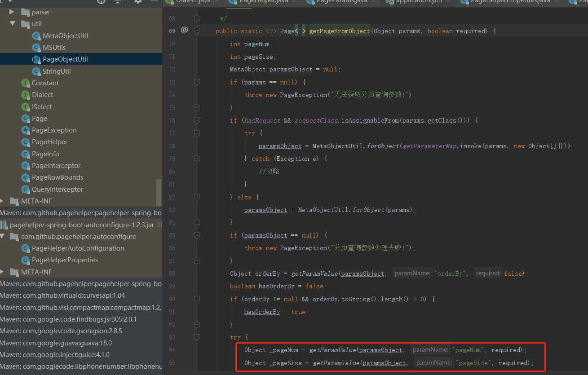Click the ISelect interface icon

pos(26,107)
